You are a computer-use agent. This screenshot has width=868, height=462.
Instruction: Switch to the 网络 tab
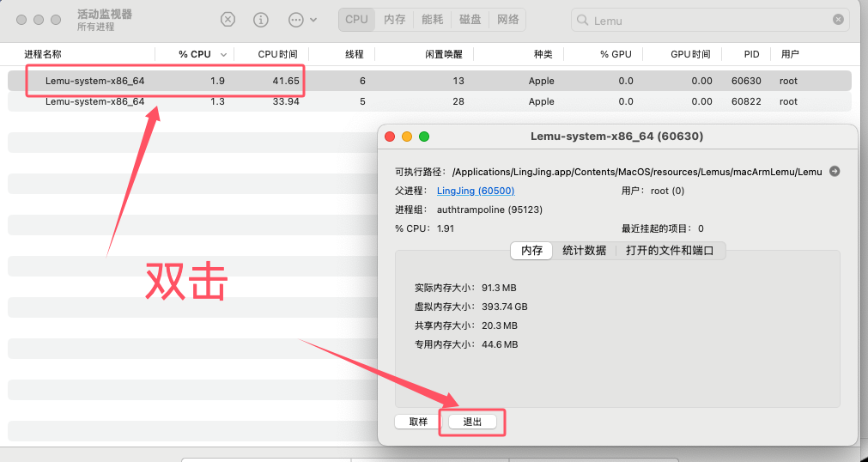coord(507,20)
